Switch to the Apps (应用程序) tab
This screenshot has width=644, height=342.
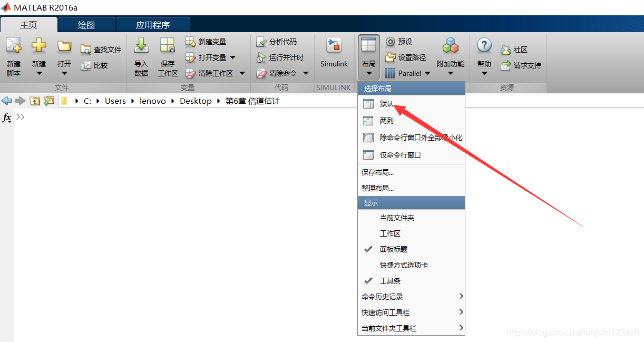(153, 25)
